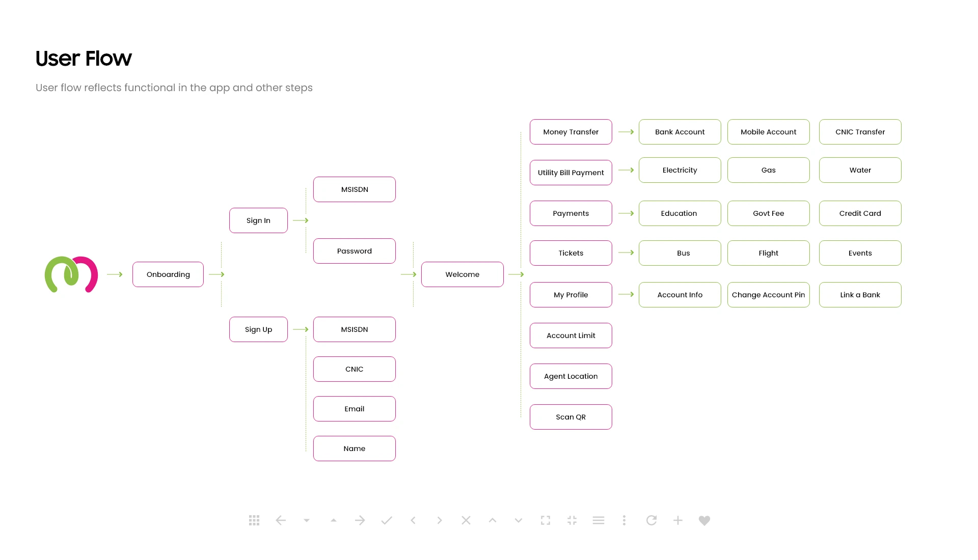Click the Change Account Pin box
The width and height of the screenshot is (978, 560).
point(768,295)
